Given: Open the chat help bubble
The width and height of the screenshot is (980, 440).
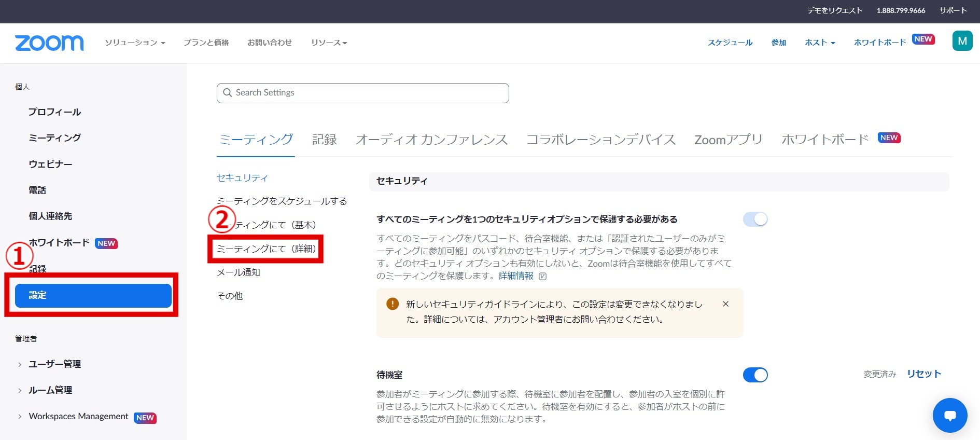Looking at the screenshot, I should tap(950, 415).
